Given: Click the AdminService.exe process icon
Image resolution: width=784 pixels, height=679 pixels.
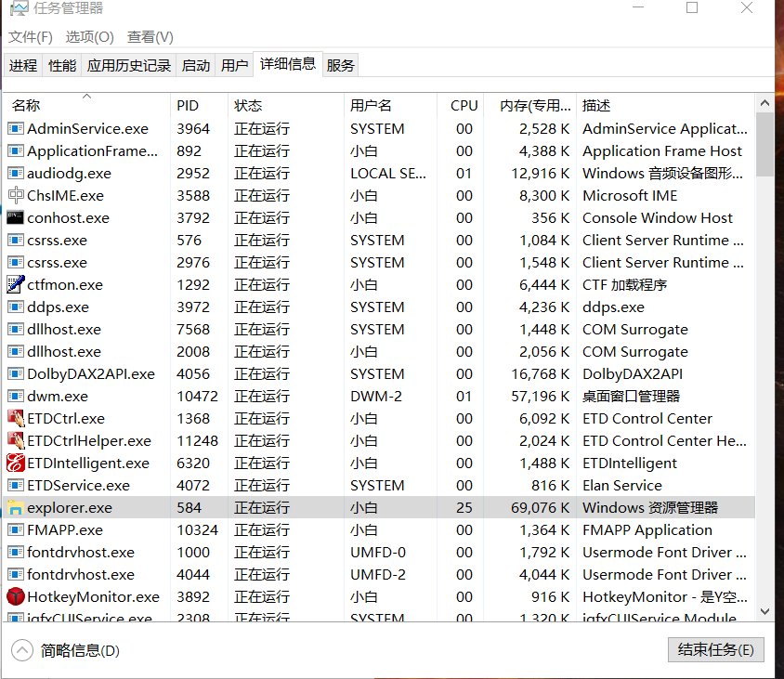Looking at the screenshot, I should 16,129.
